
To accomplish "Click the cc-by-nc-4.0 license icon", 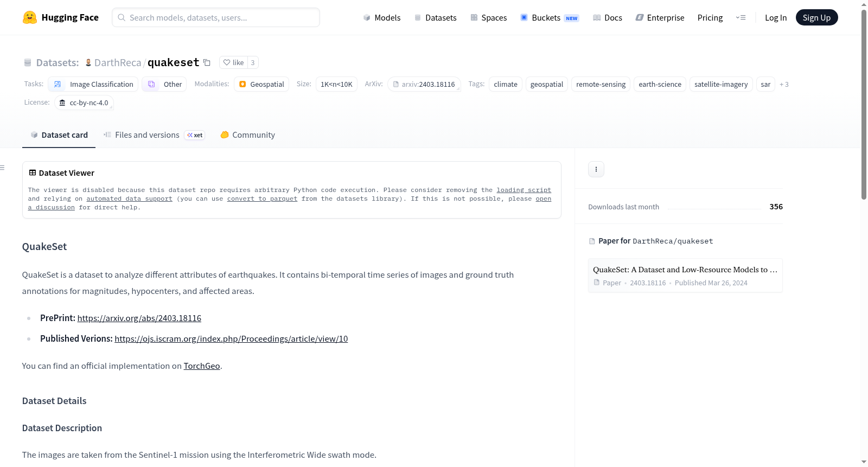I will pos(62,103).
